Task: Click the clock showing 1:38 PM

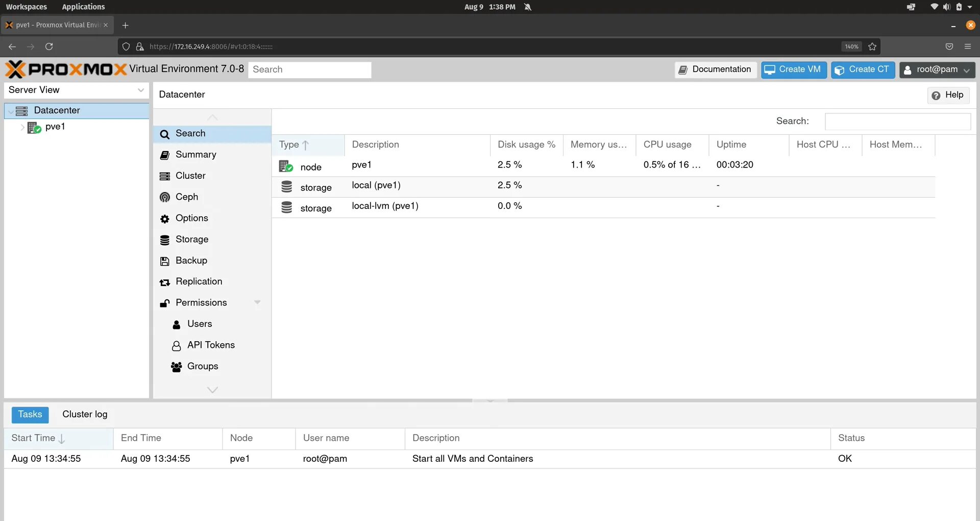Action: [502, 7]
